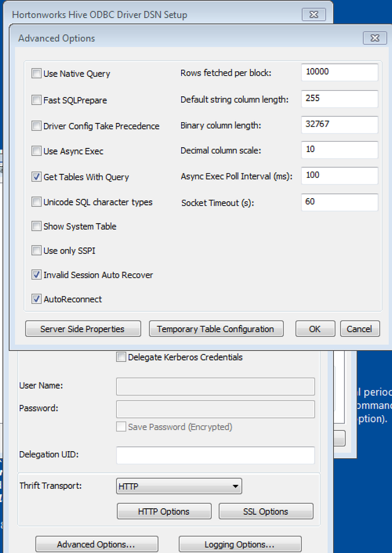Enable Unicode SQL character types
The image size is (392, 553).
[x=37, y=201]
